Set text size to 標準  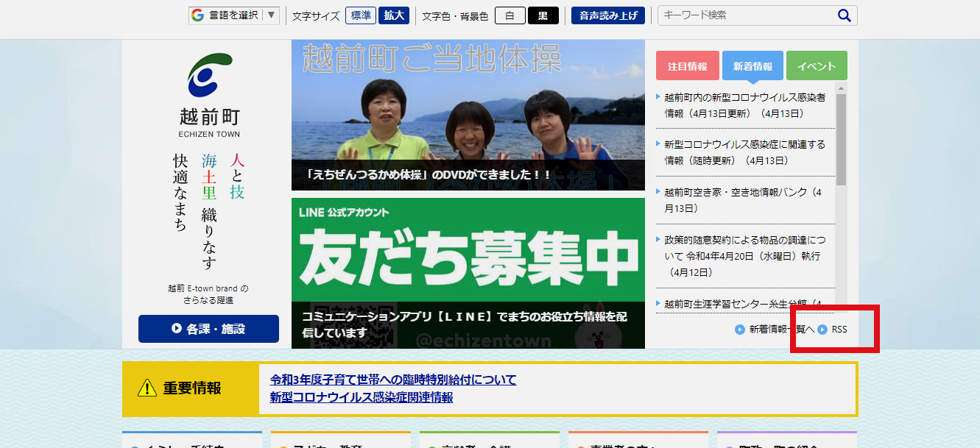(x=361, y=15)
